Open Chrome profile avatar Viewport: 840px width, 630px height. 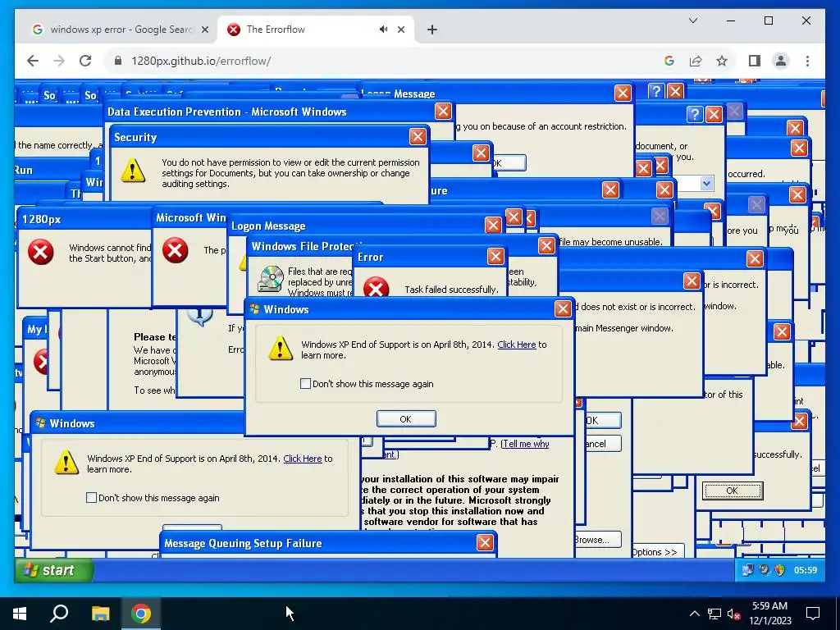(781, 61)
